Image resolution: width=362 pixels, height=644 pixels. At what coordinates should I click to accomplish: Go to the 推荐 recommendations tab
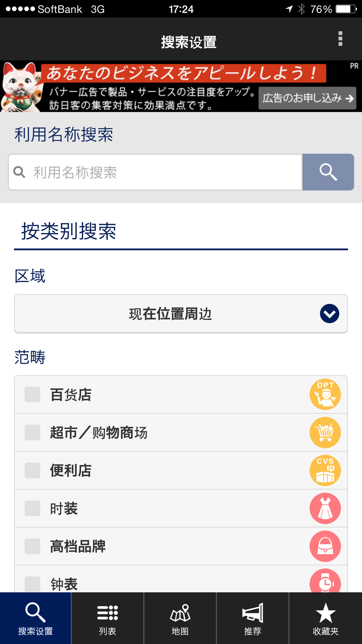click(x=253, y=618)
